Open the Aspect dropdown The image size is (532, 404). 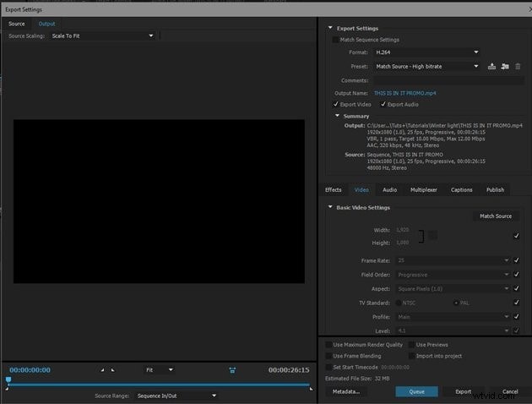tap(453, 288)
